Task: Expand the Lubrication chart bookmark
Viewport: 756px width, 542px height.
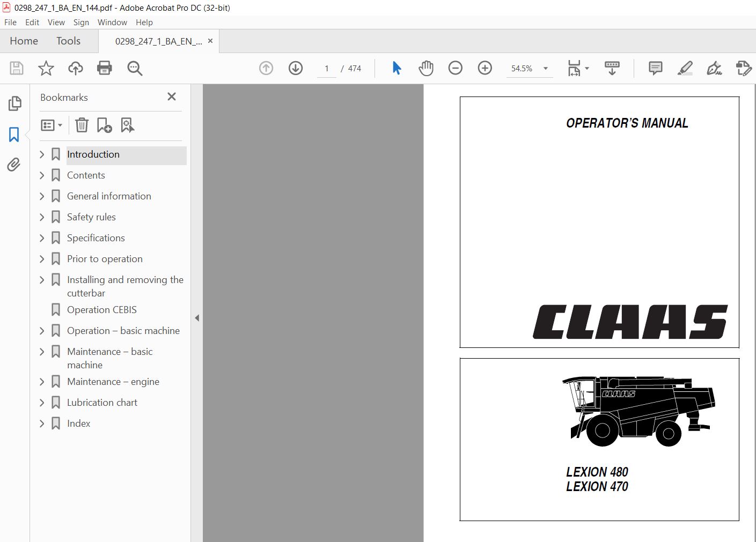Action: click(42, 403)
